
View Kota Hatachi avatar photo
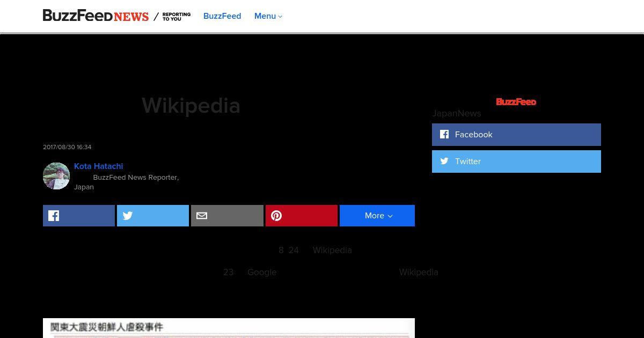56,176
